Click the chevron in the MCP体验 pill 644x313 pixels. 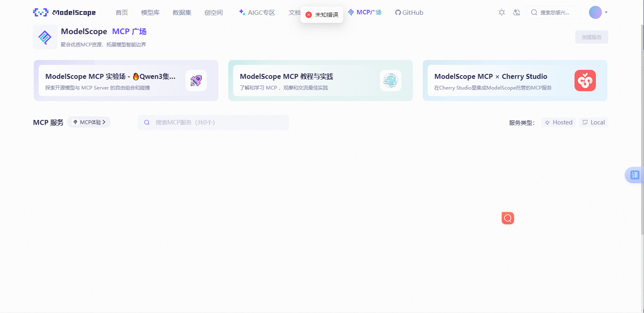104,122
